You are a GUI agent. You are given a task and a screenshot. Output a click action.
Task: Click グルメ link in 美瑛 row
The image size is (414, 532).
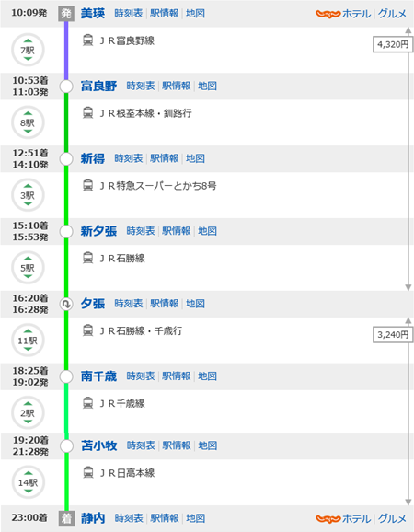pyautogui.click(x=392, y=14)
